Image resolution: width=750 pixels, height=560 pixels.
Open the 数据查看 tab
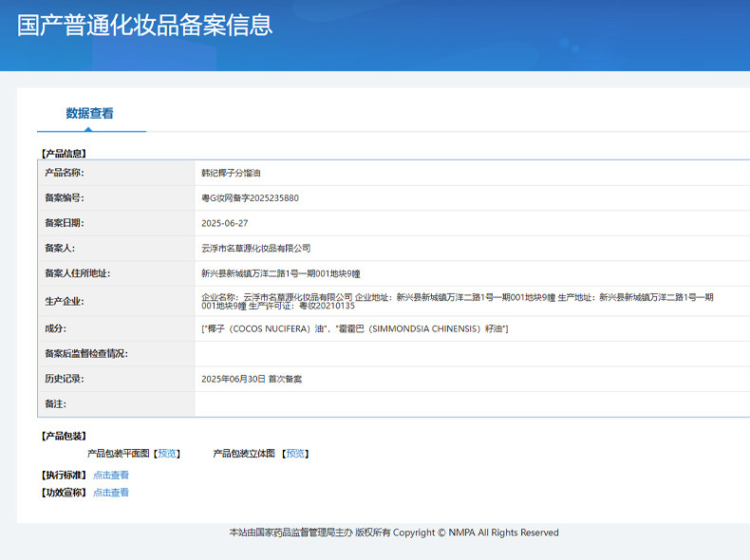coord(90,114)
